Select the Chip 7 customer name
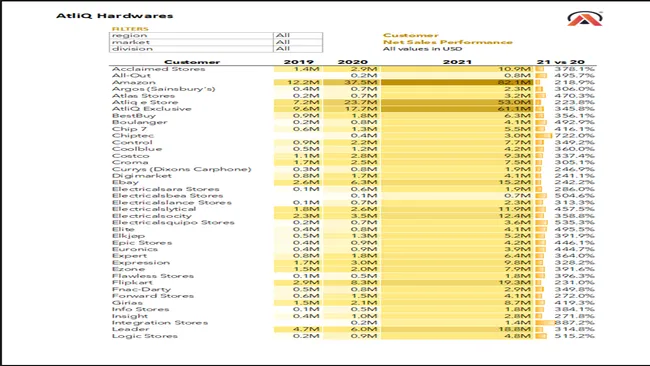This screenshot has height=366, width=650. tap(129, 129)
